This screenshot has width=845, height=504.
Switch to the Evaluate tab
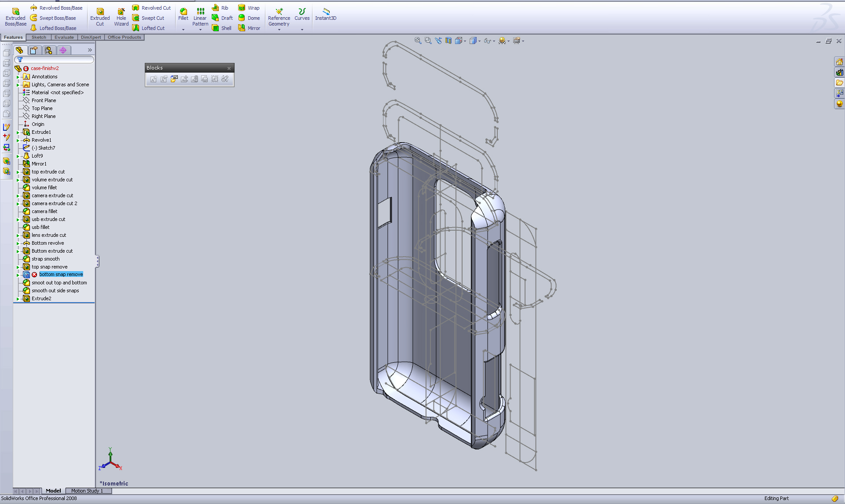click(63, 37)
